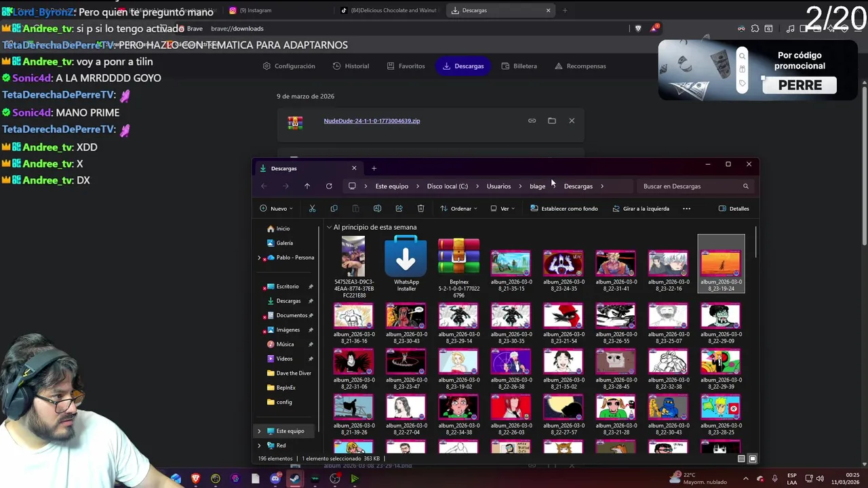Image resolution: width=868 pixels, height=488 pixels.
Task: Open Brave browser from the taskbar
Action: tap(195, 479)
